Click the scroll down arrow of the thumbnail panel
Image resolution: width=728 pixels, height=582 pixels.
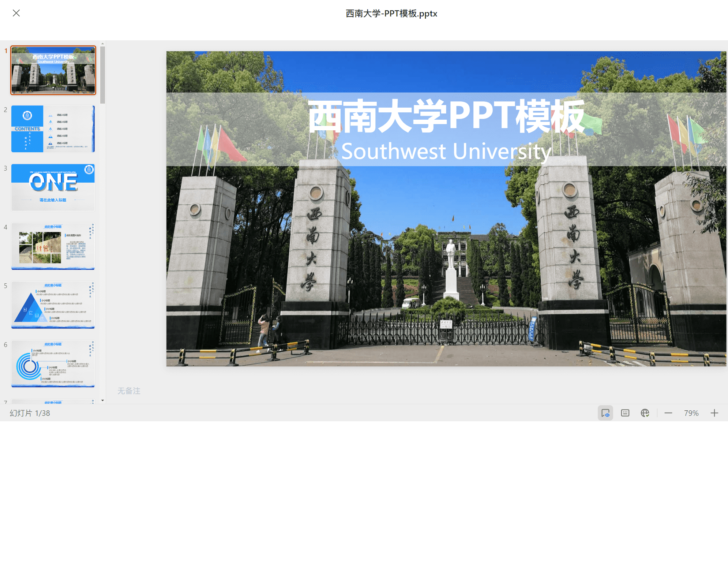coord(102,400)
